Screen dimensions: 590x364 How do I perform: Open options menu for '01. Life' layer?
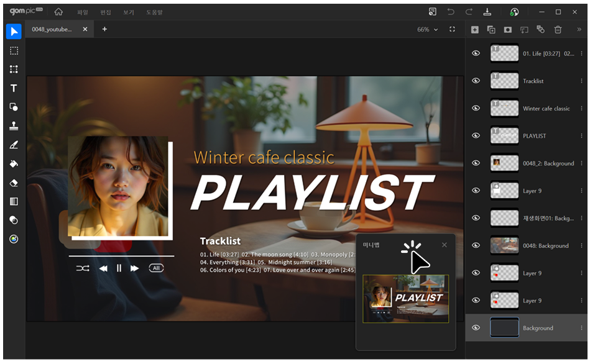[x=582, y=53]
